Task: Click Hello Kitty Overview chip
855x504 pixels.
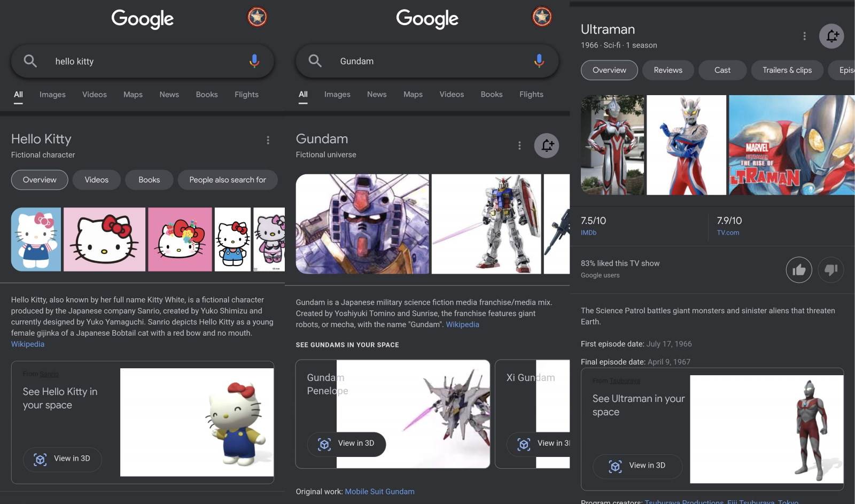Action: click(x=40, y=180)
